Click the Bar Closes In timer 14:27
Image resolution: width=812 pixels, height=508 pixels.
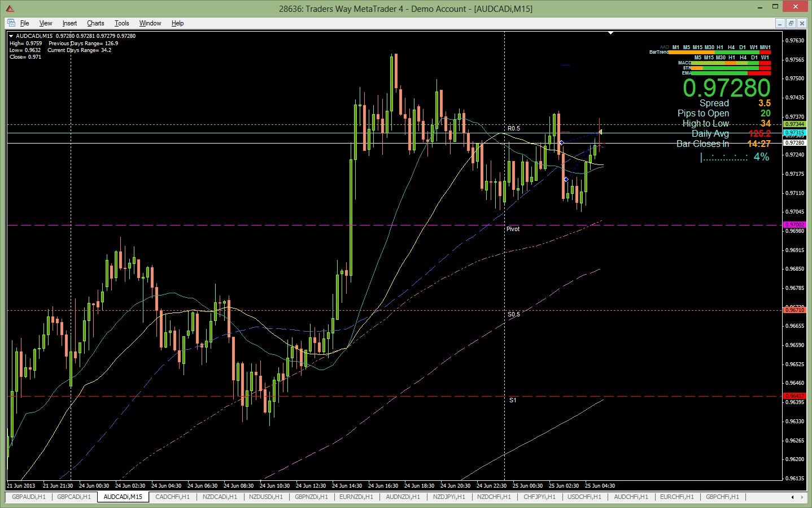coord(759,144)
